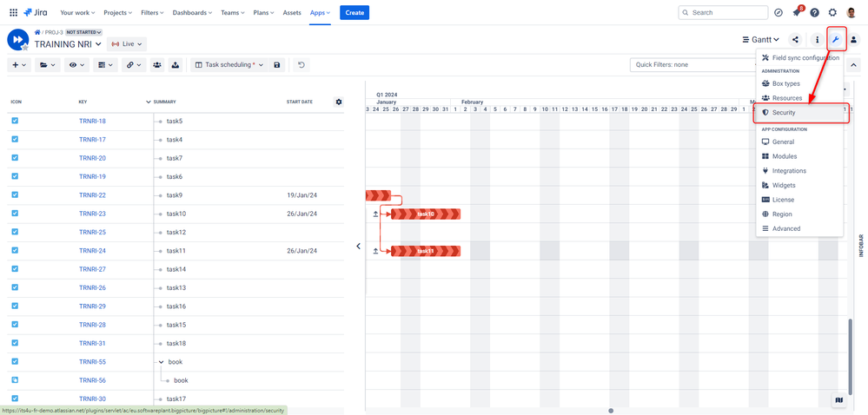The height and width of the screenshot is (415, 868).
Task: Open Integrations in app configuration
Action: (x=799, y=170)
